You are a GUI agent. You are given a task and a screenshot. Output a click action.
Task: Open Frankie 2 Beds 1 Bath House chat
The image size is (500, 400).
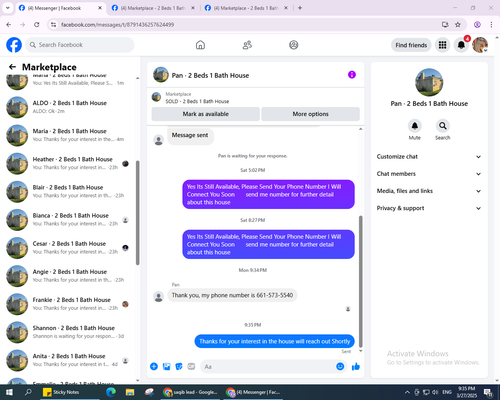click(69, 304)
